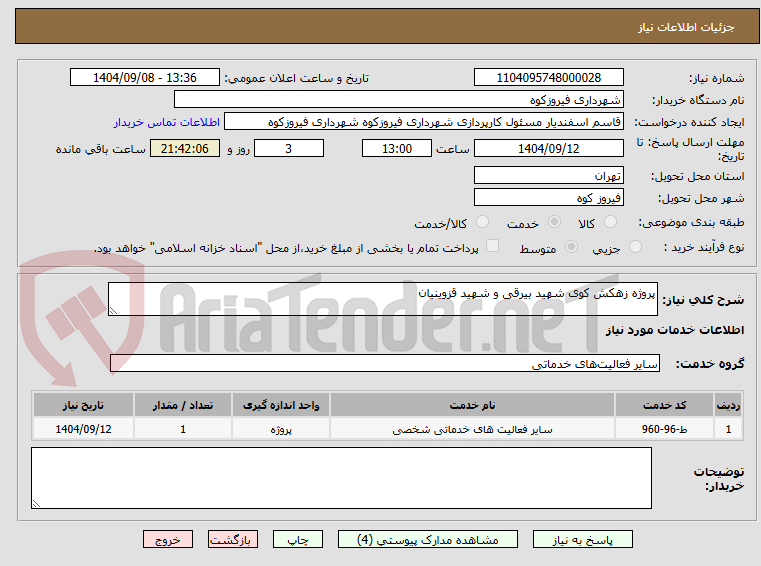Click the شماره نیاز number field
Screen dimensions: 761x566
point(548,77)
